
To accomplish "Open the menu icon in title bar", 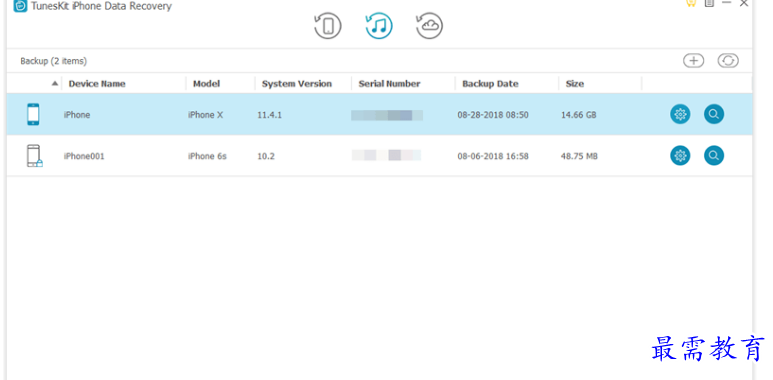I will click(x=709, y=3).
